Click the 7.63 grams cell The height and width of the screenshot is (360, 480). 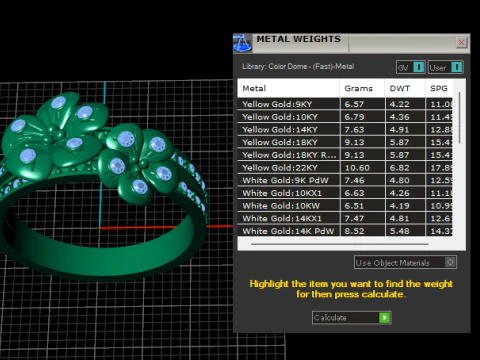[362, 129]
